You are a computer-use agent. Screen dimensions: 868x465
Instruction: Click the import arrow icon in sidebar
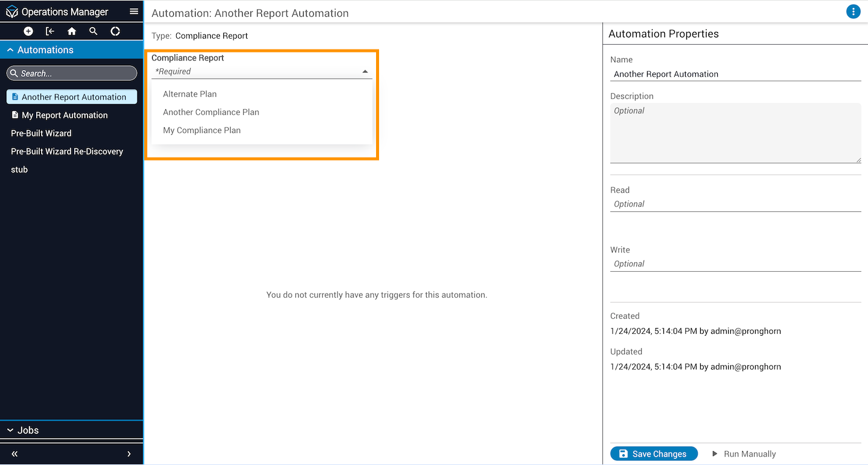point(50,31)
